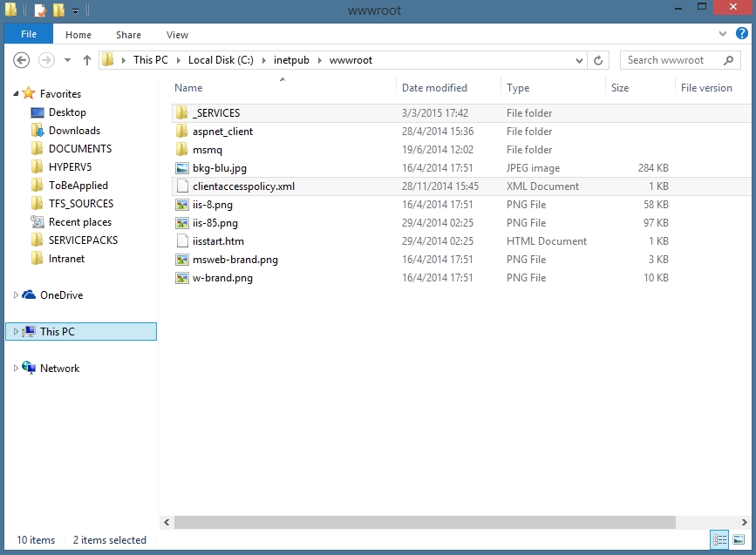Open the address bar history dropdown
The height and width of the screenshot is (555, 756).
pos(579,60)
